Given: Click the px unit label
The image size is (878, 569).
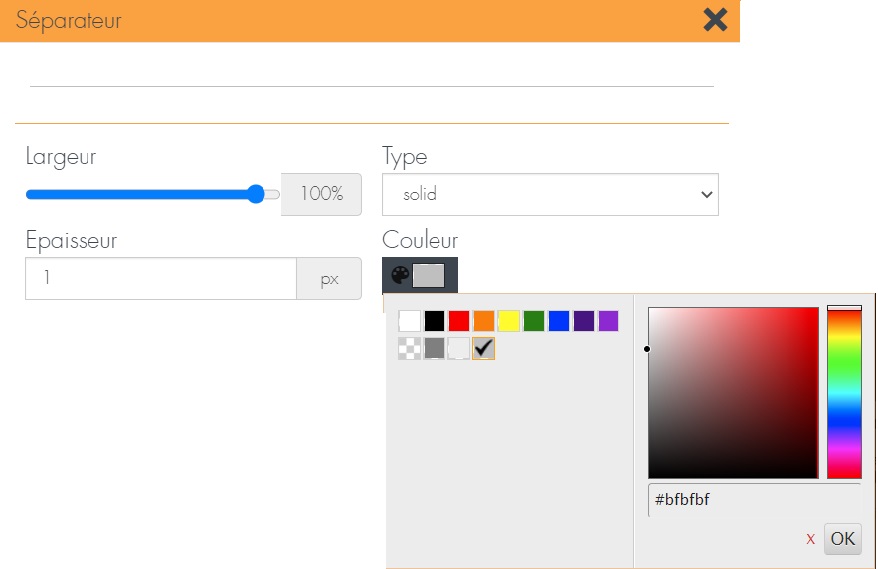Looking at the screenshot, I should pyautogui.click(x=329, y=278).
